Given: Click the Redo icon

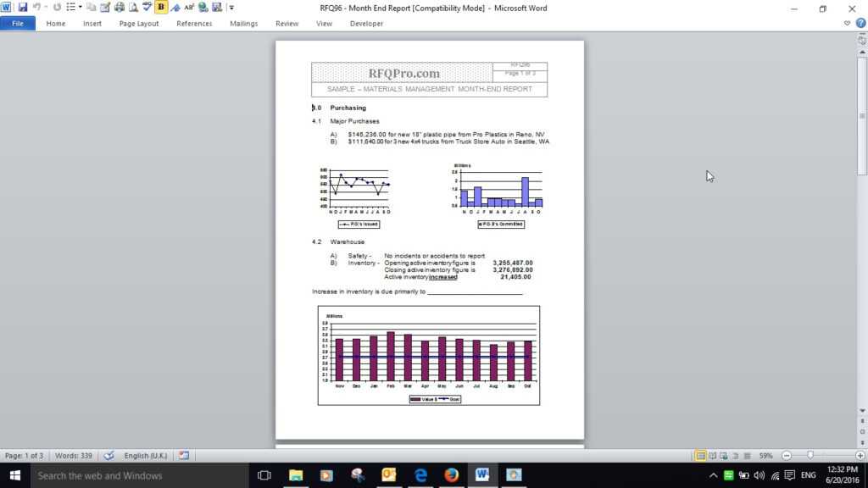Looking at the screenshot, I should [x=56, y=7].
